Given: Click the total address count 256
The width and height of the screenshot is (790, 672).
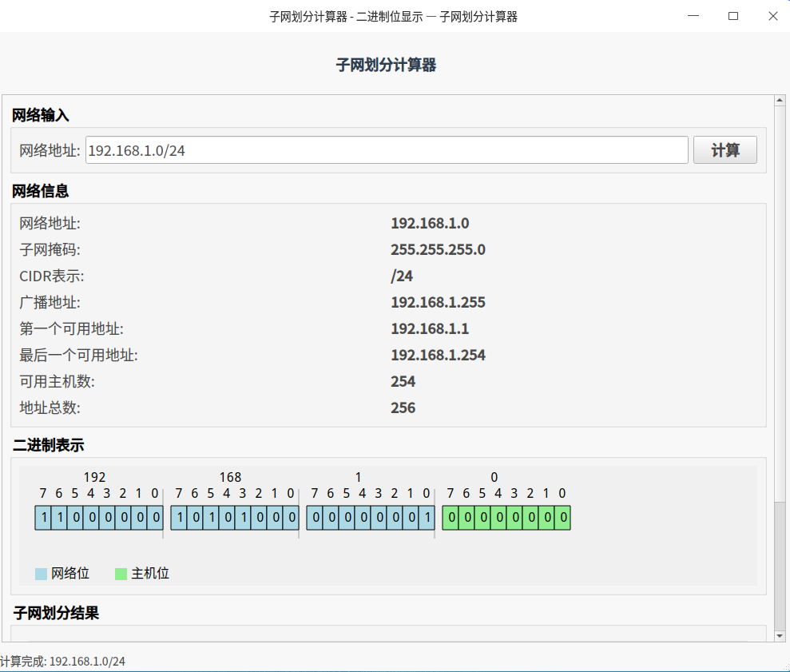Looking at the screenshot, I should point(403,408).
